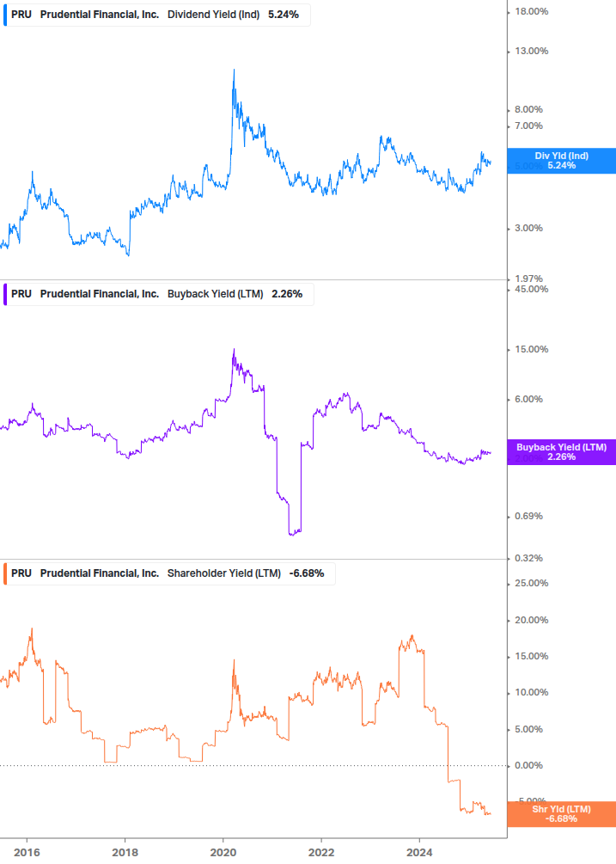Viewport: 616px width, 864px height.
Task: Click the blue Div Yld (Ind) 5.24% axis tag
Action: pos(562,161)
